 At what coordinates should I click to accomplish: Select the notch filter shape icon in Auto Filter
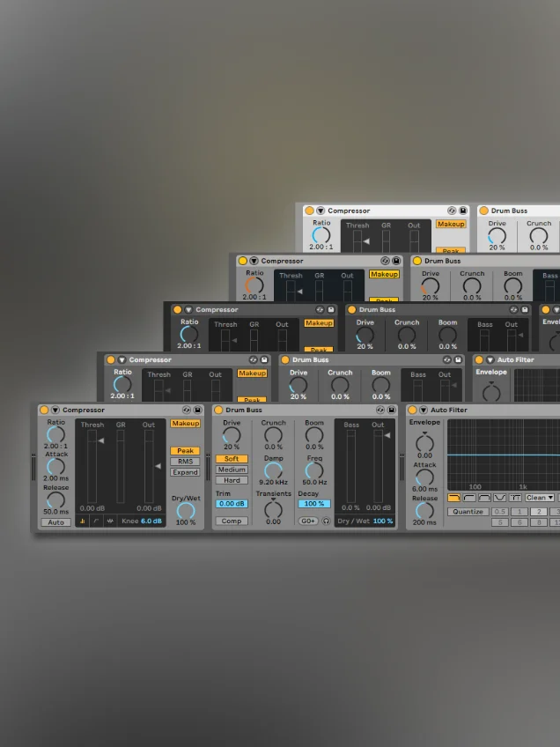click(x=499, y=498)
